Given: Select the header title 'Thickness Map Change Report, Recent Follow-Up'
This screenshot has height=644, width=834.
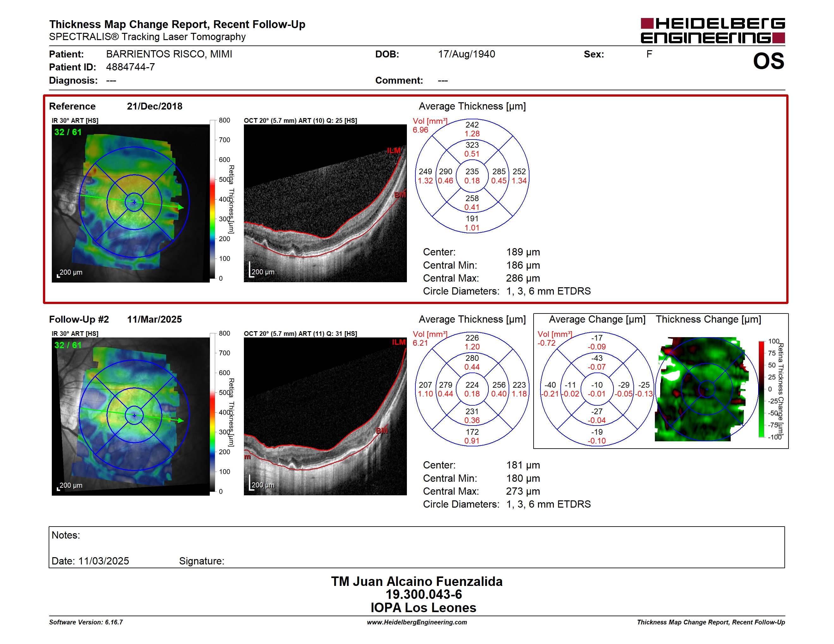Looking at the screenshot, I should [x=177, y=24].
